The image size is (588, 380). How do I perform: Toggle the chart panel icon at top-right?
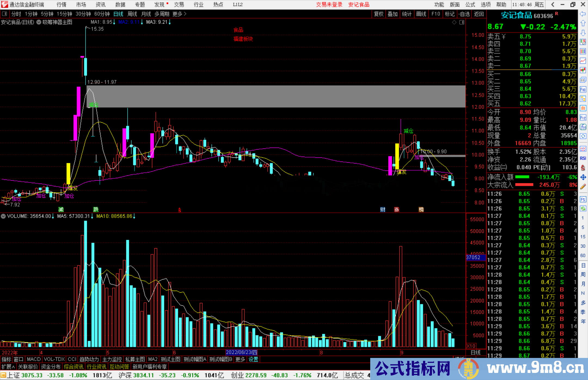click(462, 22)
